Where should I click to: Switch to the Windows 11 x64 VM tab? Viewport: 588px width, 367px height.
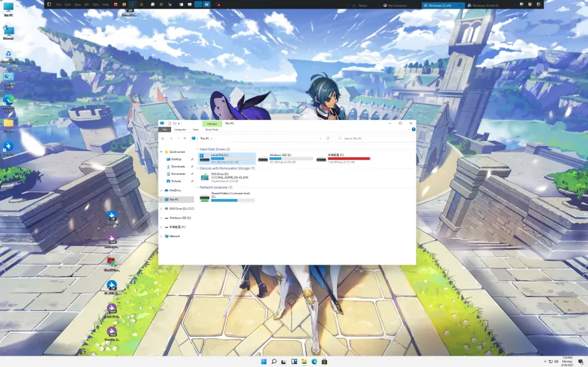(x=442, y=5)
